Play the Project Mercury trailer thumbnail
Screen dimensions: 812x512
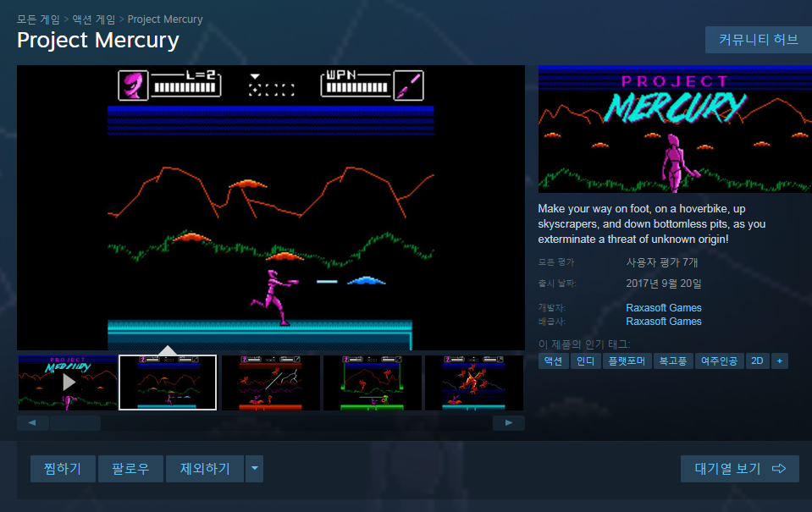[68, 383]
